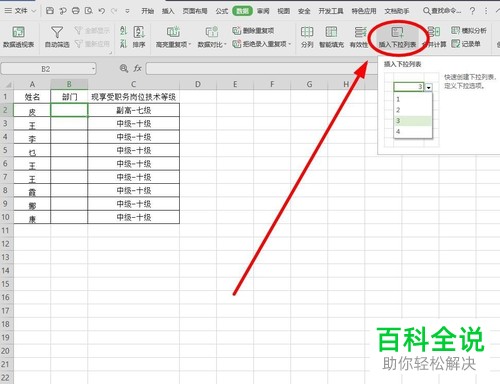The width and height of the screenshot is (500, 384).
Task: Open the 分列 text-to-columns tool
Action: [x=307, y=37]
